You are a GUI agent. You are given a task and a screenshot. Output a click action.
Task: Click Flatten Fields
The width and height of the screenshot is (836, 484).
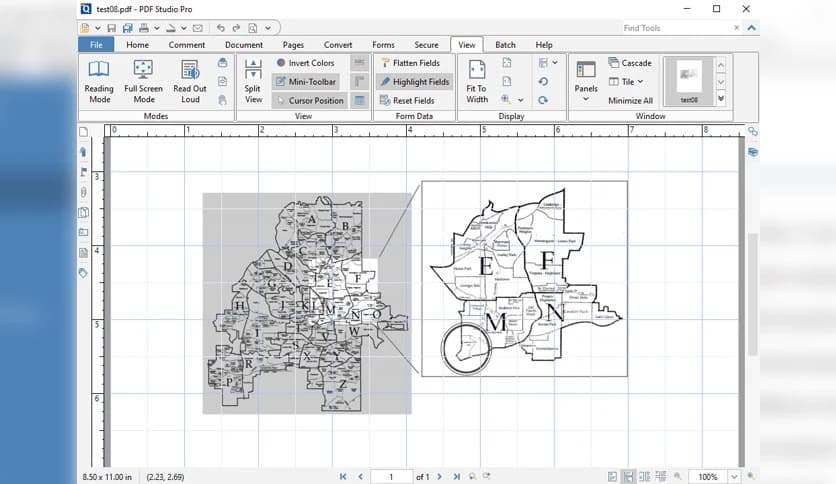(411, 63)
